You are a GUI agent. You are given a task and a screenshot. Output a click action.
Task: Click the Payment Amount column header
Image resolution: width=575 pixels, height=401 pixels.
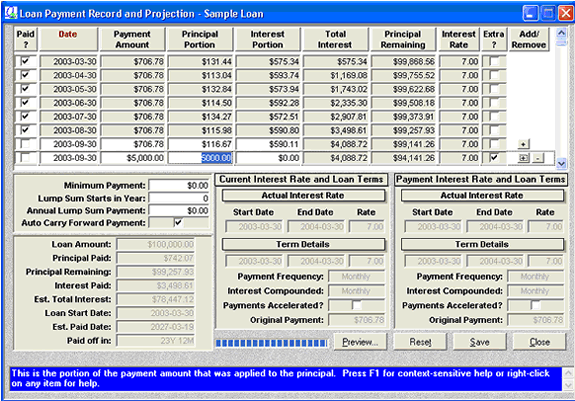click(132, 39)
